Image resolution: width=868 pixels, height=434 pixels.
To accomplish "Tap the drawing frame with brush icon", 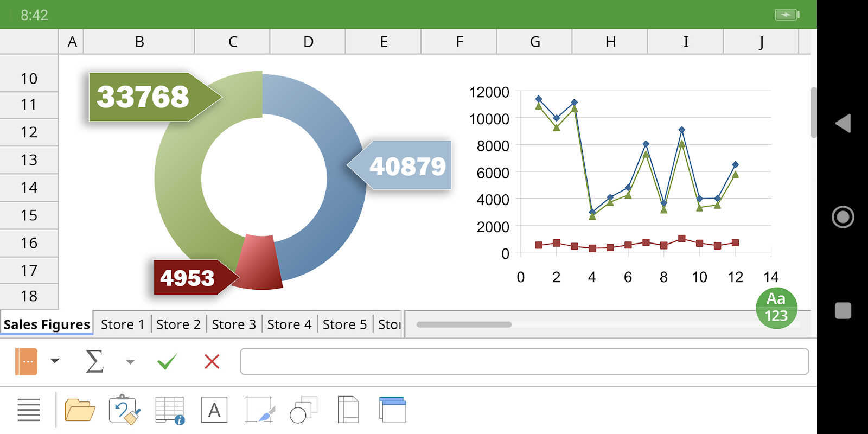I will click(x=260, y=410).
